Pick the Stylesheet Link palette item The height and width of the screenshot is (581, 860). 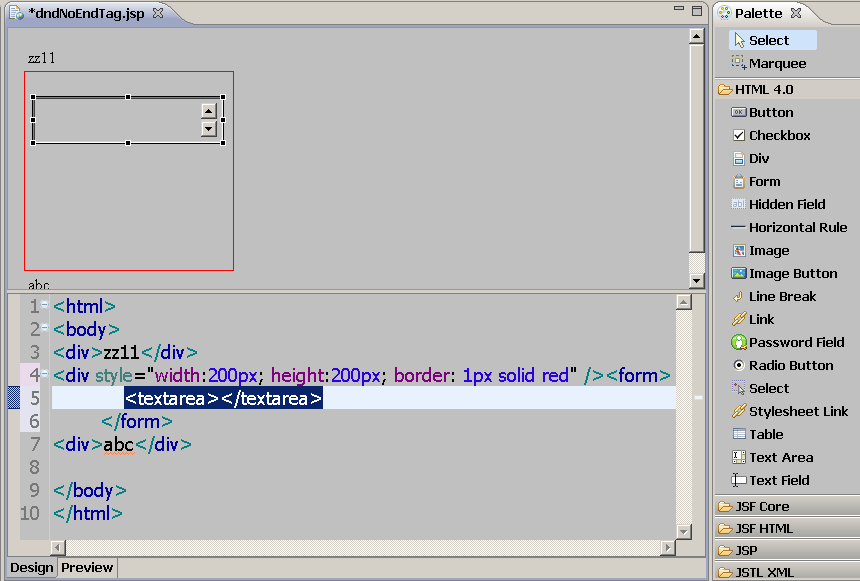point(790,411)
